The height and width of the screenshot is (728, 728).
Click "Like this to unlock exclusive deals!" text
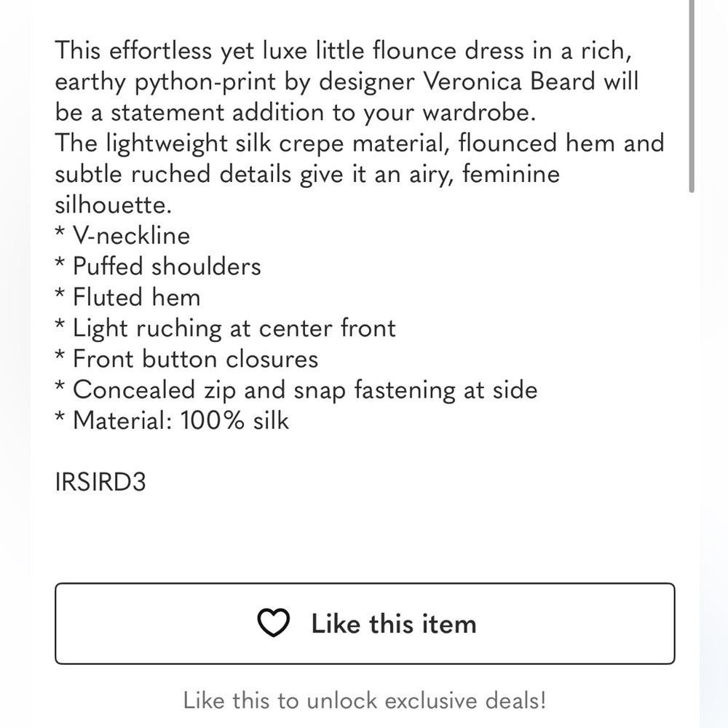click(365, 700)
